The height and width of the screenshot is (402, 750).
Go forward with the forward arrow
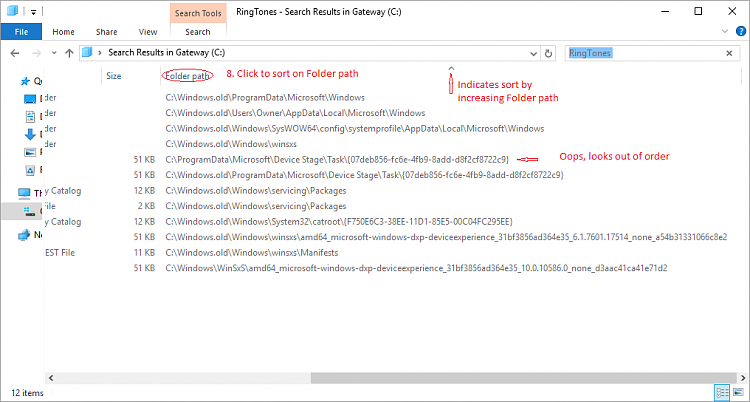tap(36, 53)
